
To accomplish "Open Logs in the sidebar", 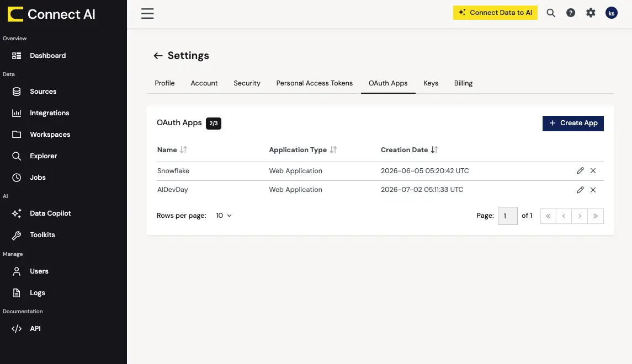I will pos(38,293).
